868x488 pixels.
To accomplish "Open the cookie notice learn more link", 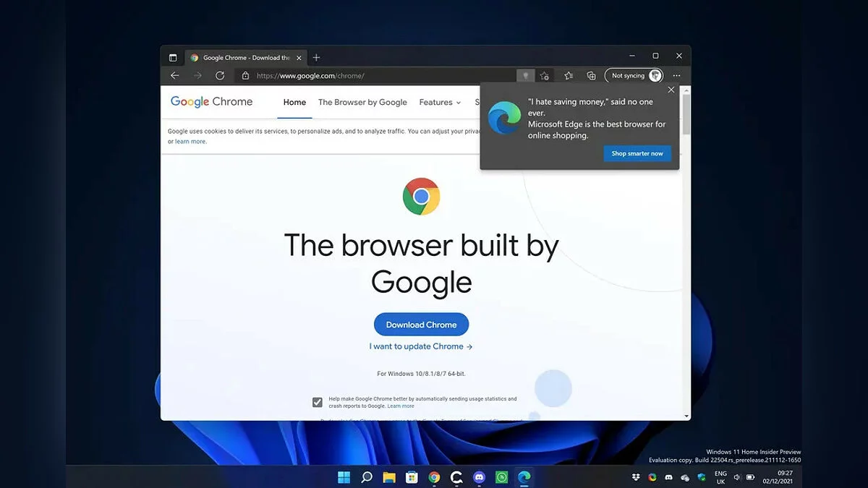I will point(191,142).
